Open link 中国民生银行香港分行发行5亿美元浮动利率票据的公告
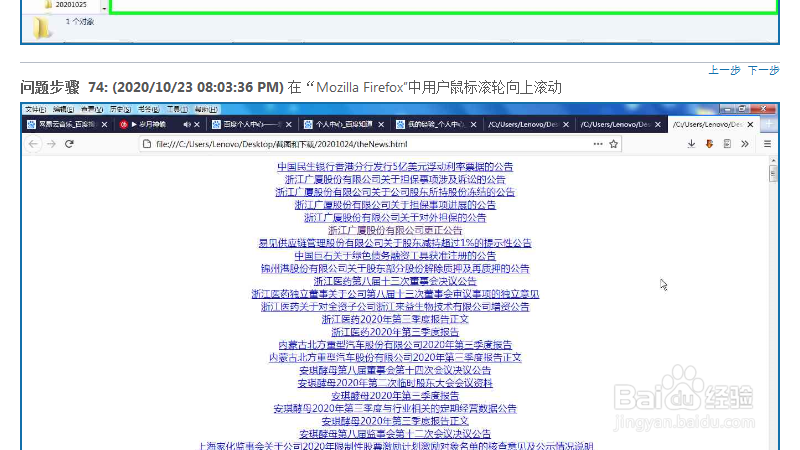 click(x=395, y=167)
